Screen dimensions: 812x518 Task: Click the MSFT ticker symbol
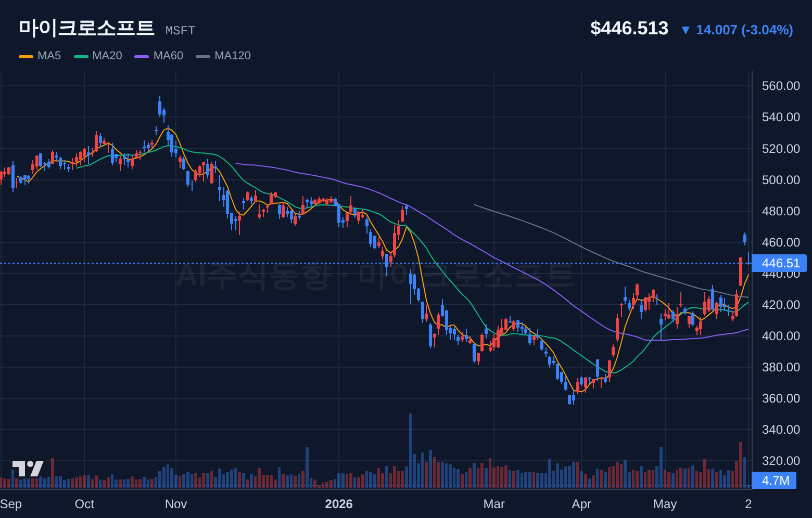[180, 31]
